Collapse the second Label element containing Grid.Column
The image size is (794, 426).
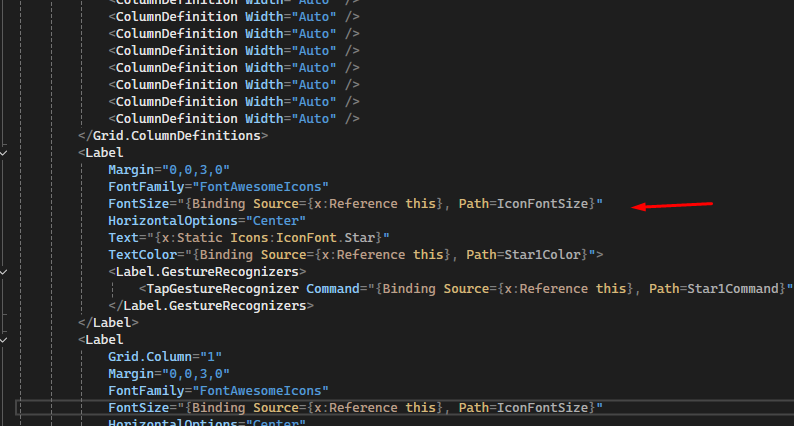click(x=4, y=339)
